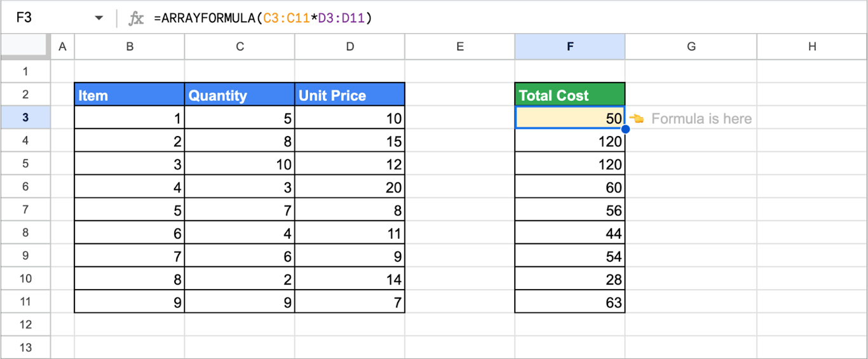
Task: Select Unit Price cell showing 15
Action: point(349,140)
